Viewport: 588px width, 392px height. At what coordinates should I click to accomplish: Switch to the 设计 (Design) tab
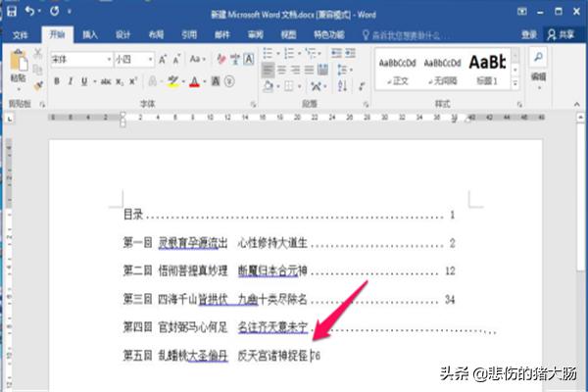point(123,35)
